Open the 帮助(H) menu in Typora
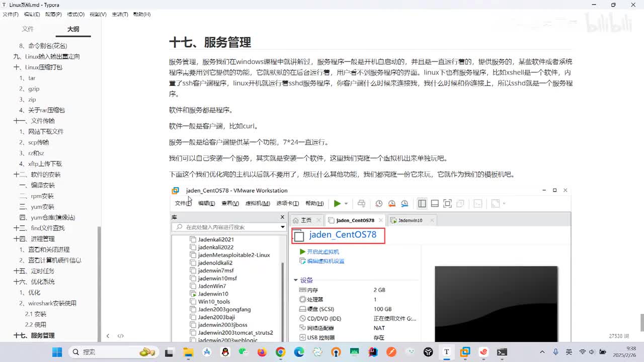 coord(142,15)
